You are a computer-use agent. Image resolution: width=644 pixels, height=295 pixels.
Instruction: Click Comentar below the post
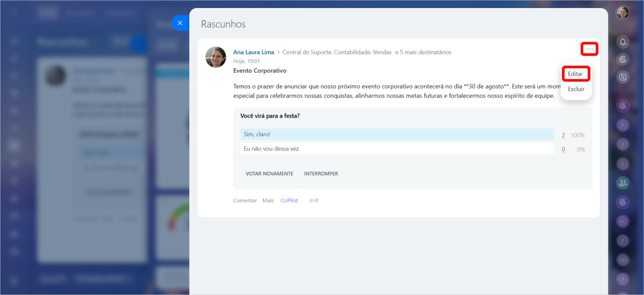tap(245, 201)
